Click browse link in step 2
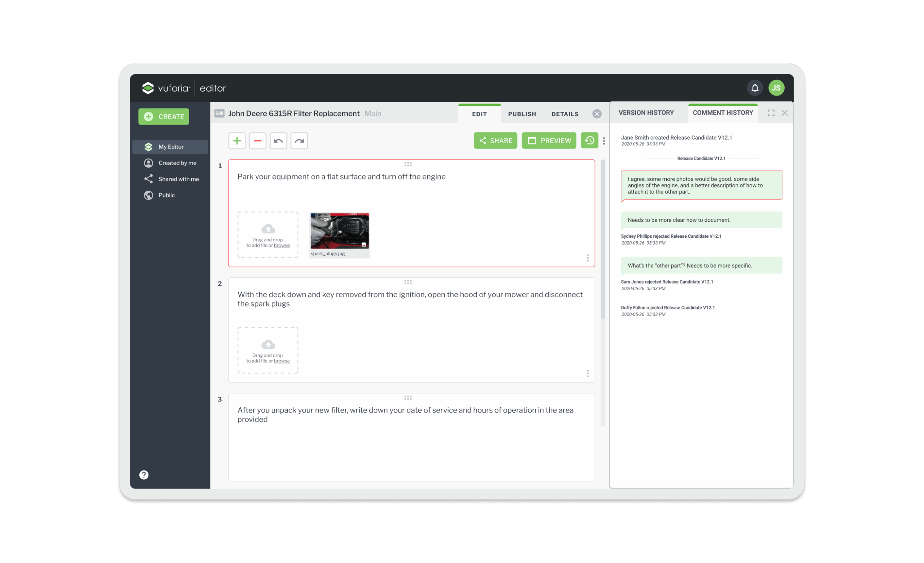This screenshot has height=563, width=924. (282, 361)
